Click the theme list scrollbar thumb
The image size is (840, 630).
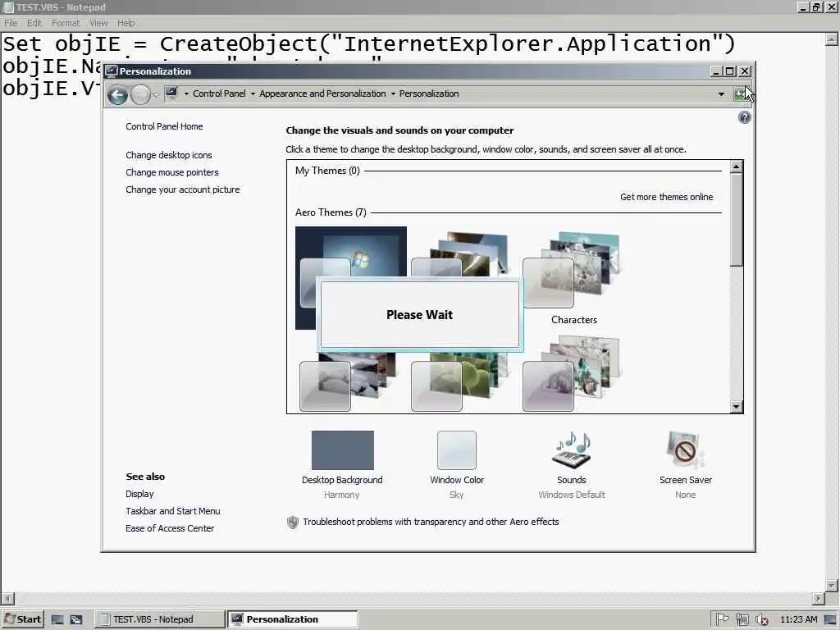click(x=736, y=220)
